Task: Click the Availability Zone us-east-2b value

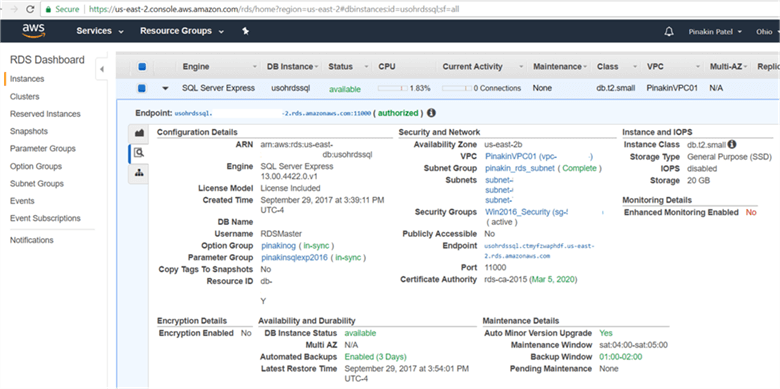Action: coord(503,145)
